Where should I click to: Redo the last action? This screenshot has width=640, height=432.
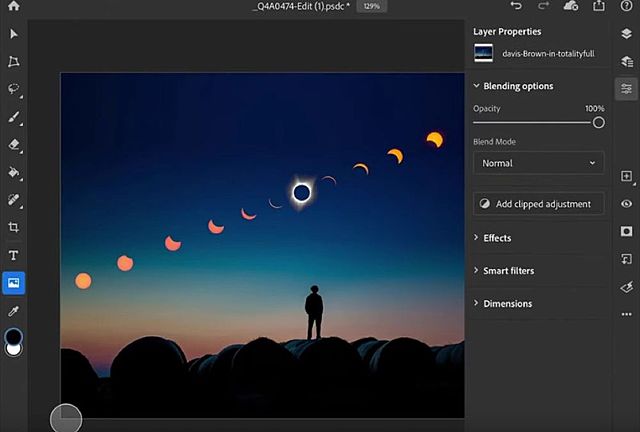(x=543, y=6)
